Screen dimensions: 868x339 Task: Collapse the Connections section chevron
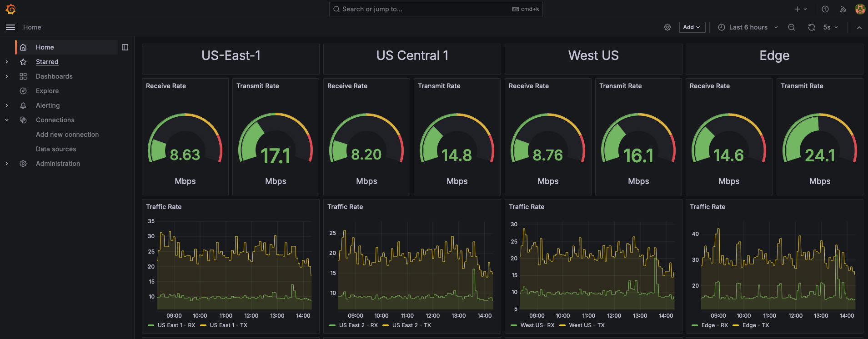click(7, 120)
